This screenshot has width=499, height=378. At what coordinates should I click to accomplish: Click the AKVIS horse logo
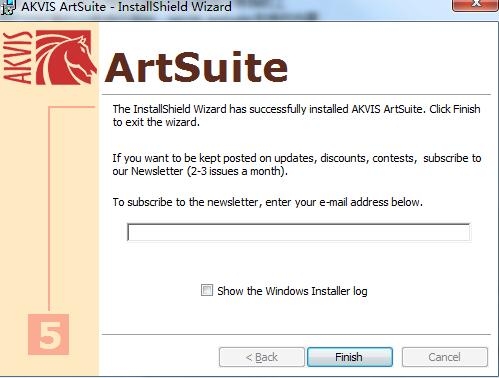click(x=66, y=57)
